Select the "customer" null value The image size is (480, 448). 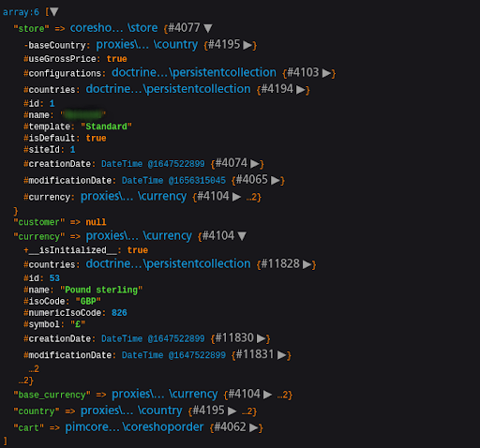click(x=96, y=222)
